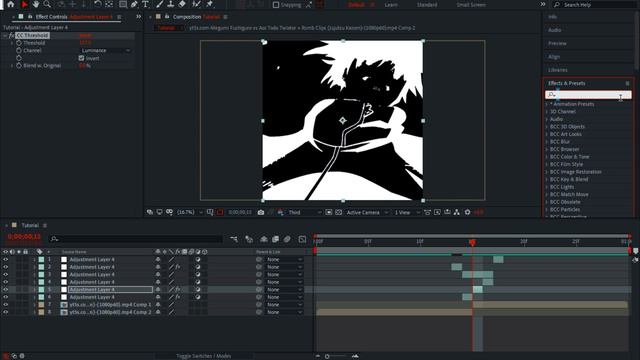The height and width of the screenshot is (360, 640).
Task: Hide layer 8 mp4 Comp 2
Action: [x=5, y=312]
